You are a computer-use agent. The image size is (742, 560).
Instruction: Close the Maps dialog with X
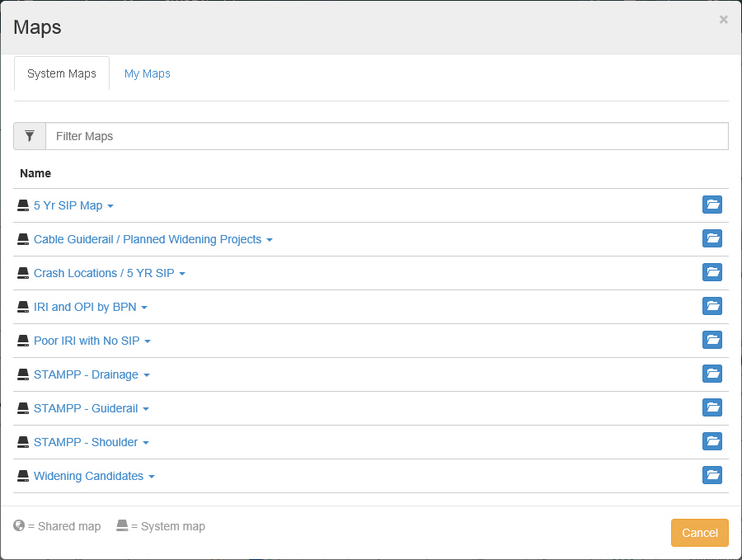coord(723,20)
